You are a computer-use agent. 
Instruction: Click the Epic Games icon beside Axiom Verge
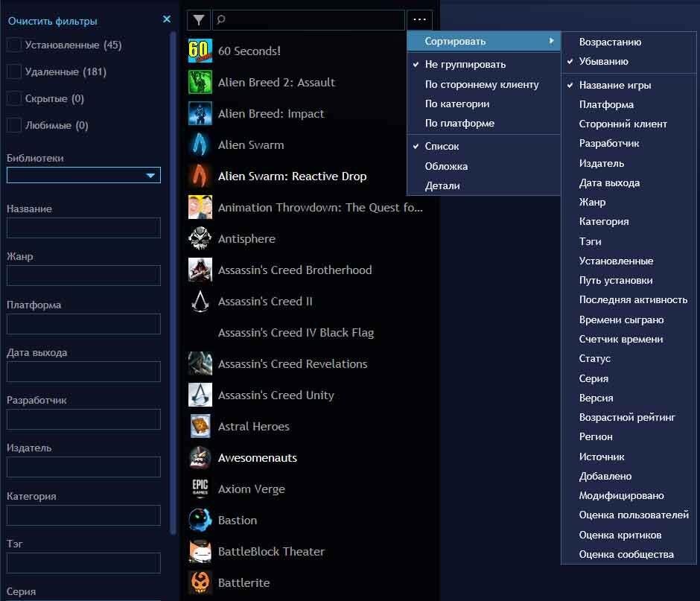[x=199, y=489]
